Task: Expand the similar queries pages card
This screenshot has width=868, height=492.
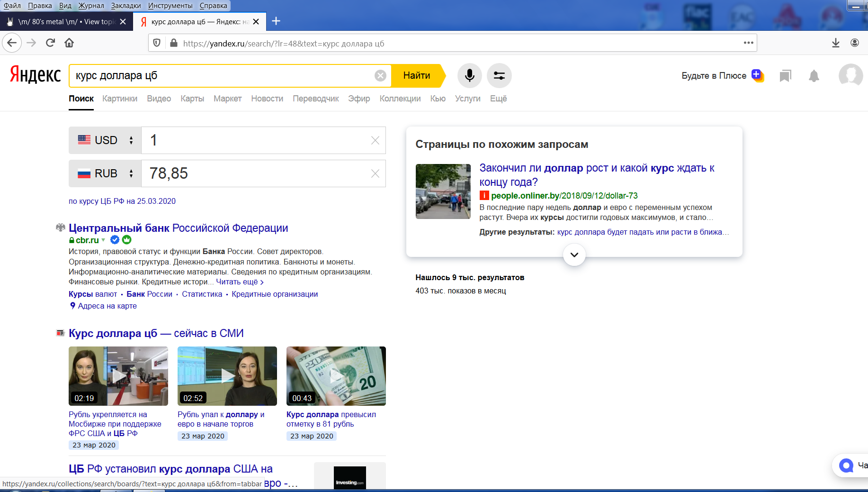Action: [x=574, y=255]
